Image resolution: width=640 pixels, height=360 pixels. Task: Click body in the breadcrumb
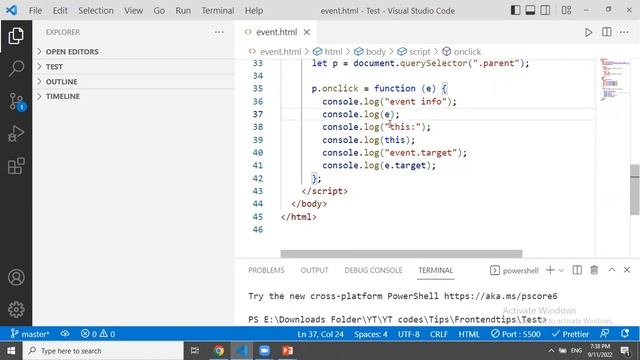[x=376, y=52]
